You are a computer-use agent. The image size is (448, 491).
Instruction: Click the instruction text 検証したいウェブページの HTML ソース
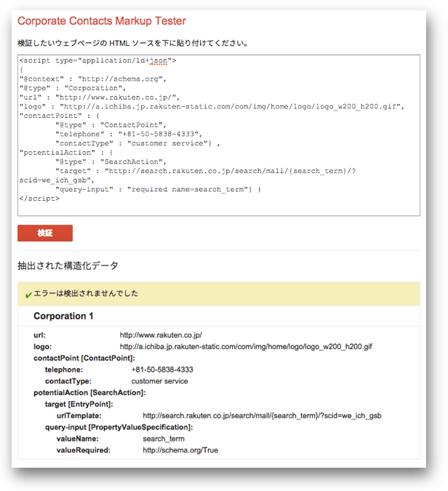pyautogui.click(x=133, y=43)
